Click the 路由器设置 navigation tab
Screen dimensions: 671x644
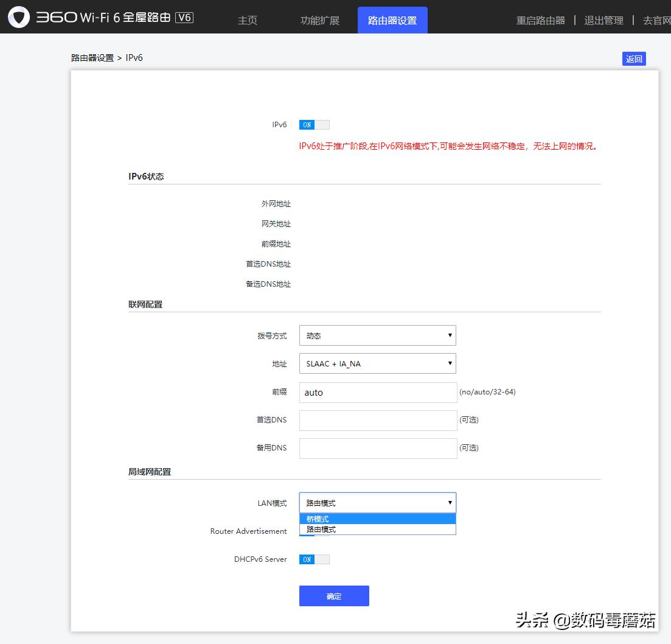click(x=392, y=19)
